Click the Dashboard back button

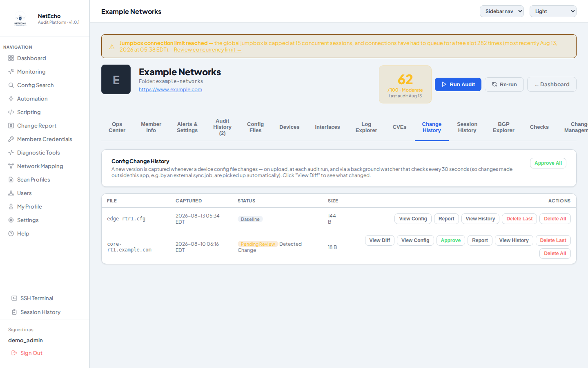pos(552,84)
